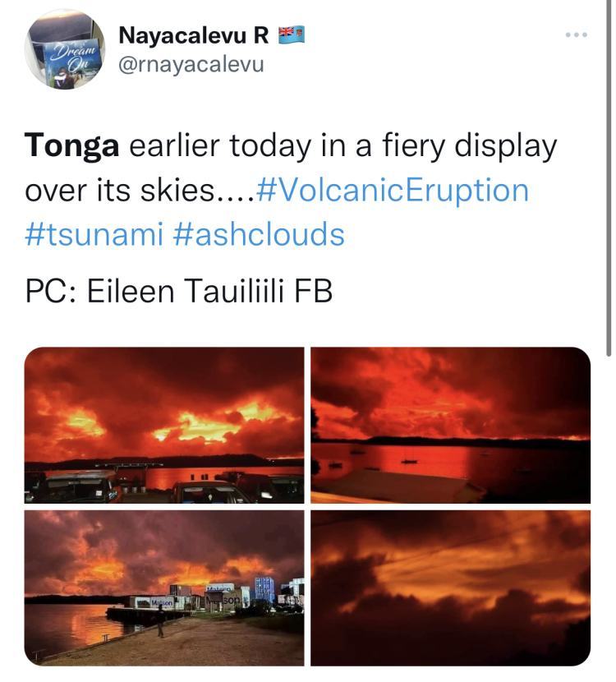Viewport: 616px width, 682px height.
Task: Click the glowing yellow cloud gap in photo
Action: [x=209, y=425]
